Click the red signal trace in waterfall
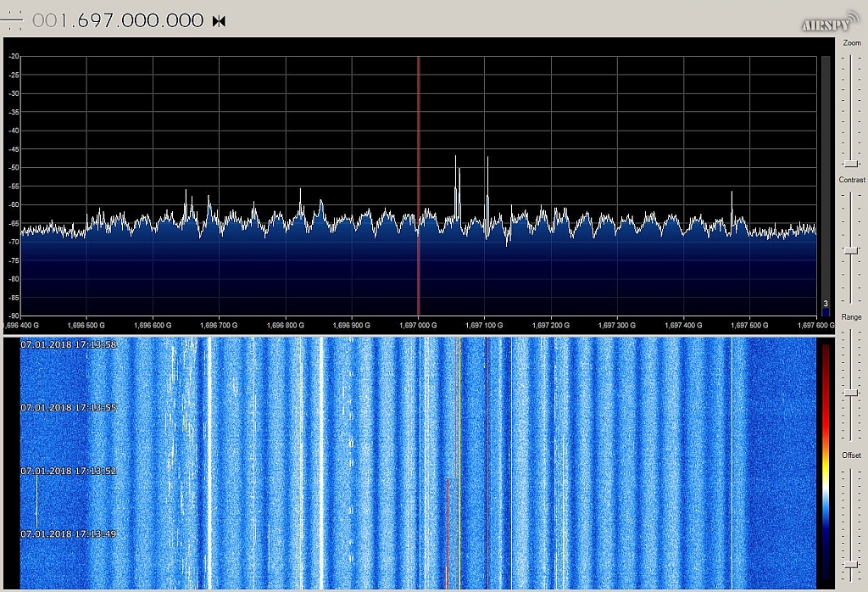The image size is (868, 592). pos(447,530)
